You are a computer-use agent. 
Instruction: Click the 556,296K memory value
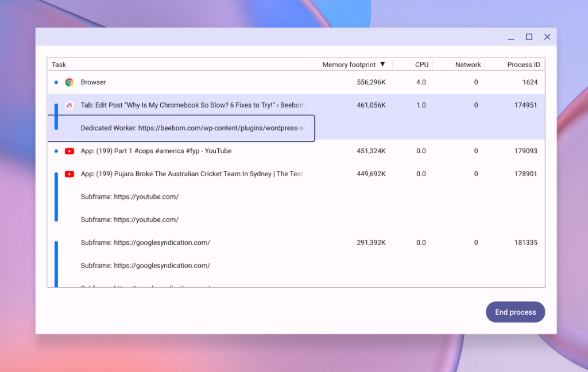click(x=371, y=82)
